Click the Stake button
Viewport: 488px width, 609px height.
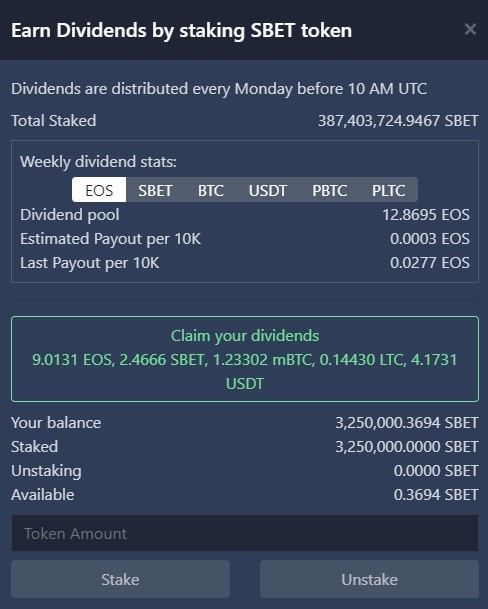click(120, 579)
